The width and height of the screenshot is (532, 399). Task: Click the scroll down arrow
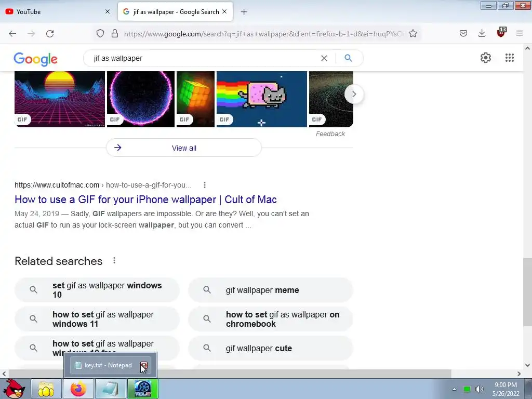[x=528, y=365]
